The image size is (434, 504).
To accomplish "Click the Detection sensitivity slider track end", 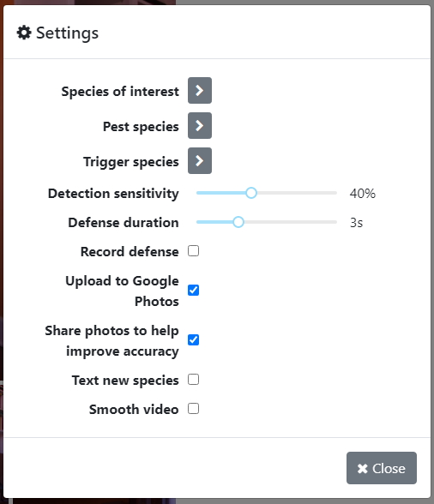I will [335, 193].
